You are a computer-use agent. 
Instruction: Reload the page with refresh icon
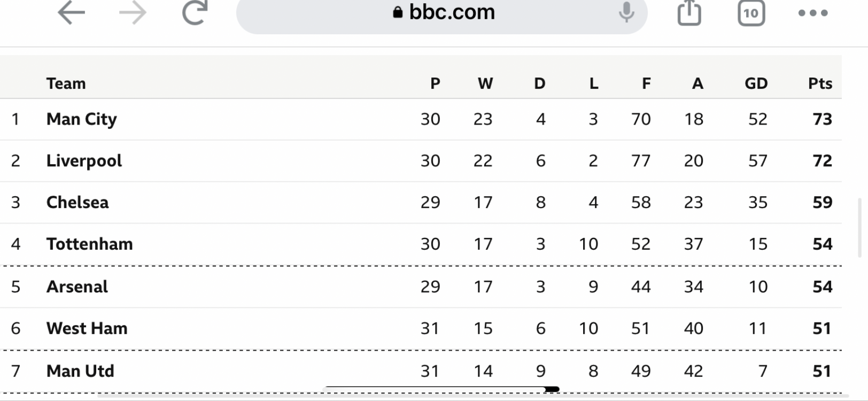point(195,12)
